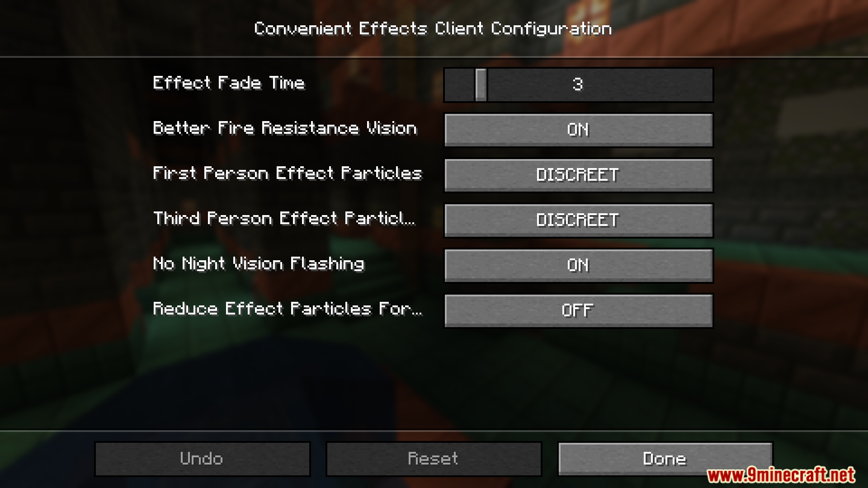868x488 pixels.
Task: Click the Reset button
Action: click(434, 459)
